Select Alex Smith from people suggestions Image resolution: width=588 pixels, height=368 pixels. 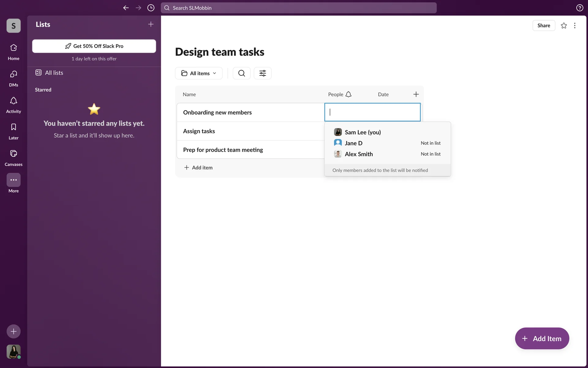coord(359,154)
